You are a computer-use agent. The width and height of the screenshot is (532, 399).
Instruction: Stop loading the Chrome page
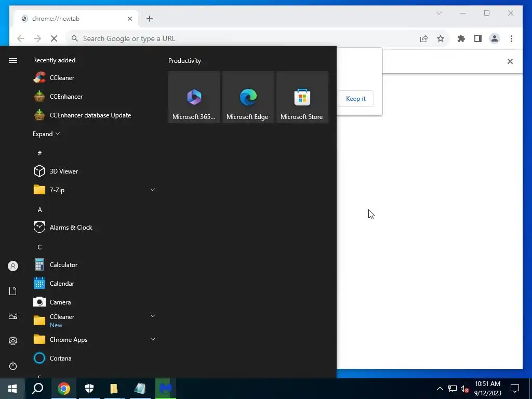[x=54, y=38]
